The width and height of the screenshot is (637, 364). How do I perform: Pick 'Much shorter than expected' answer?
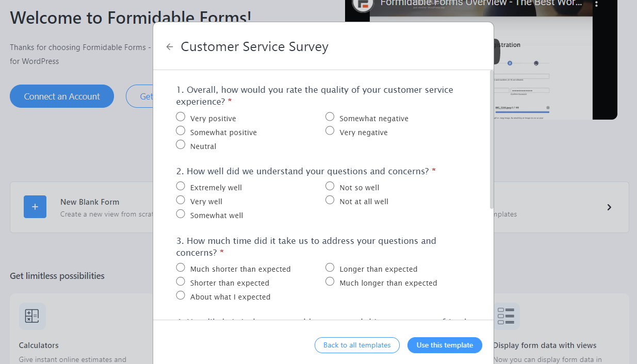pyautogui.click(x=181, y=267)
